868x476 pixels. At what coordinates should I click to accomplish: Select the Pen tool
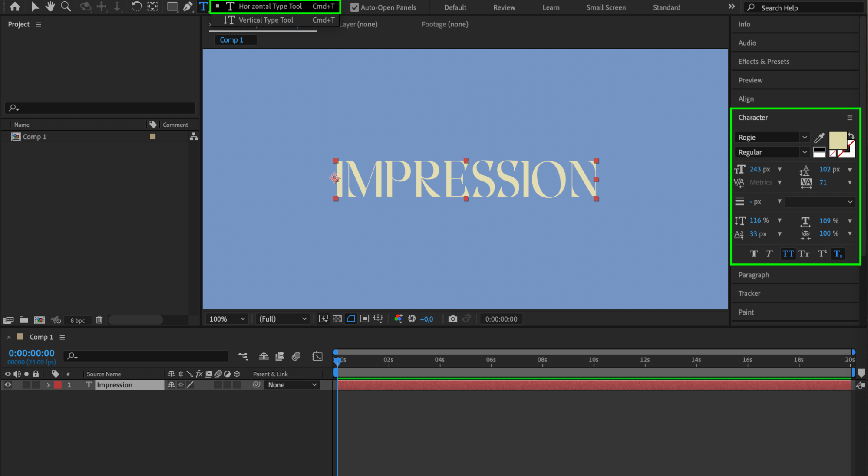coord(188,7)
